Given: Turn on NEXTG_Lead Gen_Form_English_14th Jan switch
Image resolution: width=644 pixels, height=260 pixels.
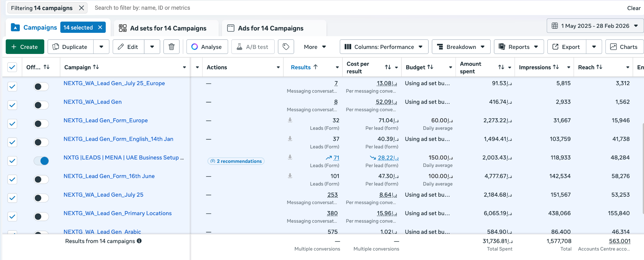Looking at the screenshot, I should (41, 142).
